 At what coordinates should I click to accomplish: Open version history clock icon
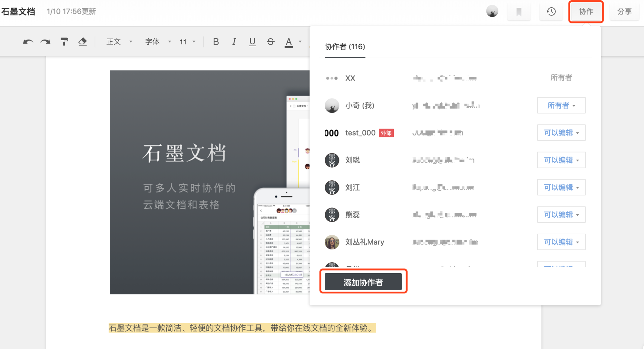pos(551,12)
